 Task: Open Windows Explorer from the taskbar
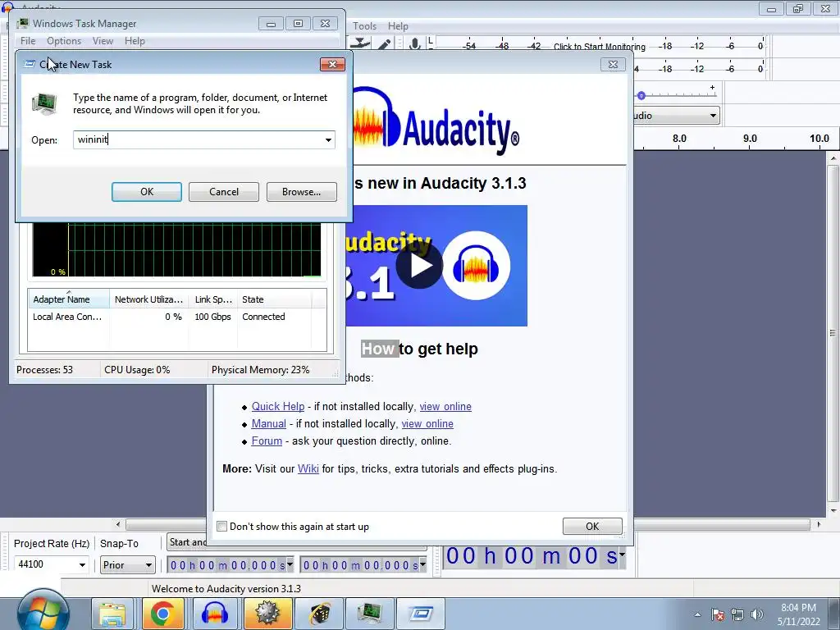click(112, 614)
